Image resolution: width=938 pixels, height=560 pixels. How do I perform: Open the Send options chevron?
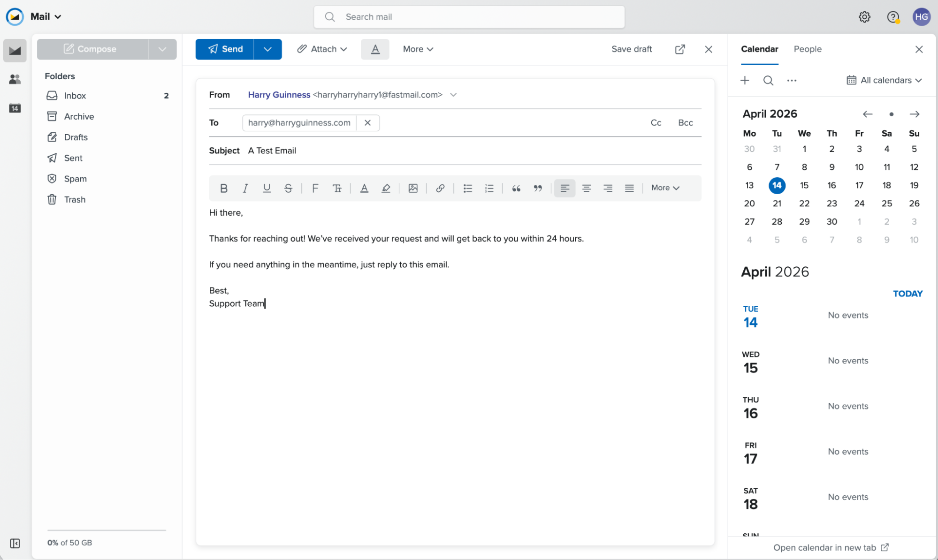click(267, 49)
